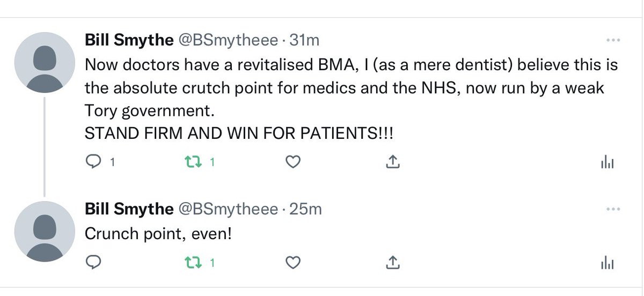The image size is (644, 296).
Task: Share the first tweet via upload icon
Action: click(393, 161)
